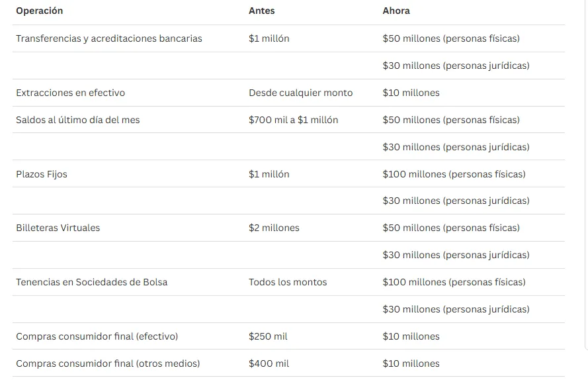Click the "Plazos Fijos" row label
588x380 pixels.
pyautogui.click(x=42, y=174)
